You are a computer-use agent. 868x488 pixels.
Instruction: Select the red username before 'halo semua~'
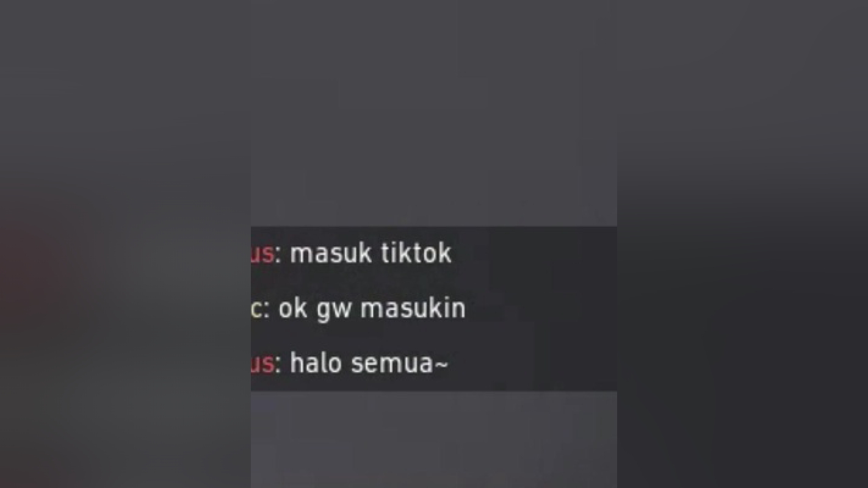point(262,364)
